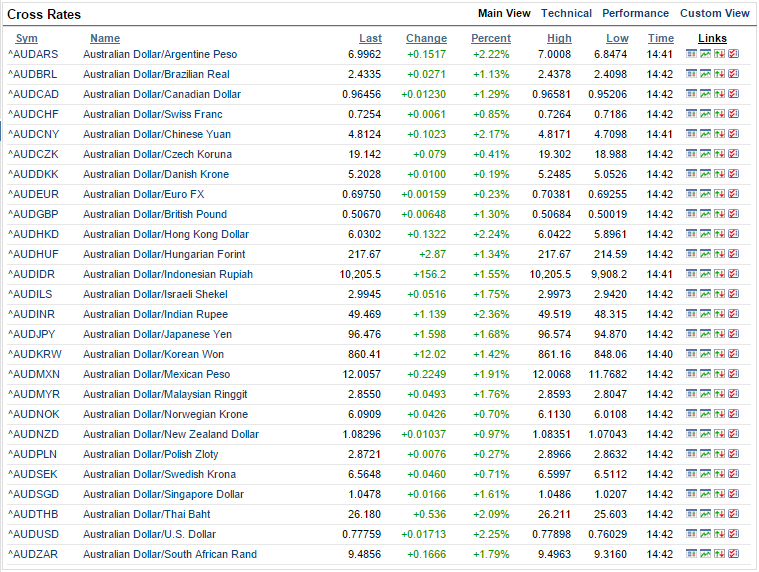This screenshot has width=759, height=572.
Task: Click red checklist icon in AUDEUR row
Action: pos(733,194)
